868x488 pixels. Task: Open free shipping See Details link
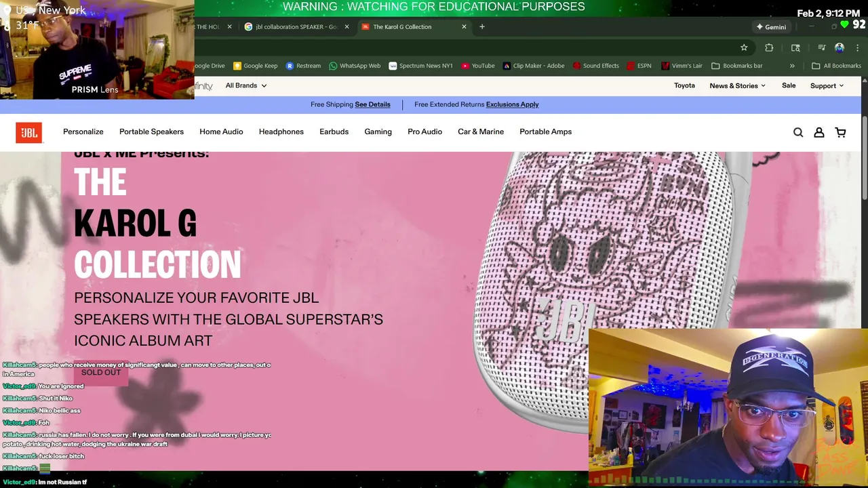coord(372,104)
